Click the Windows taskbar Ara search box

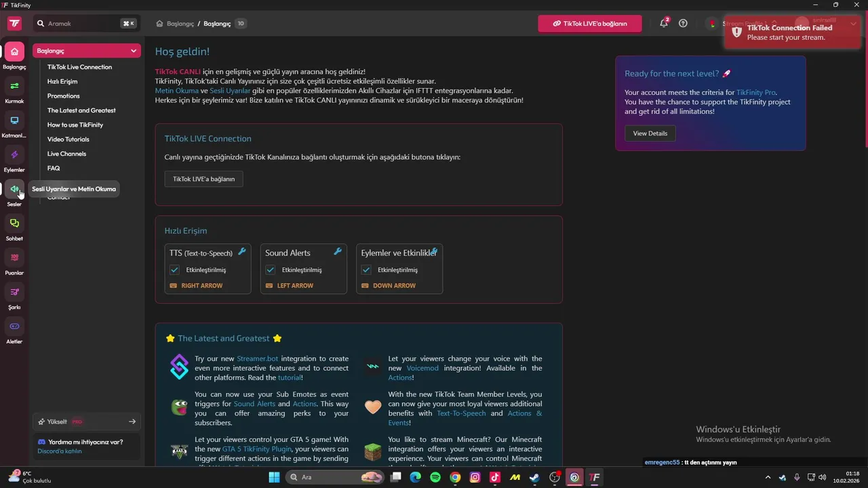point(335,477)
